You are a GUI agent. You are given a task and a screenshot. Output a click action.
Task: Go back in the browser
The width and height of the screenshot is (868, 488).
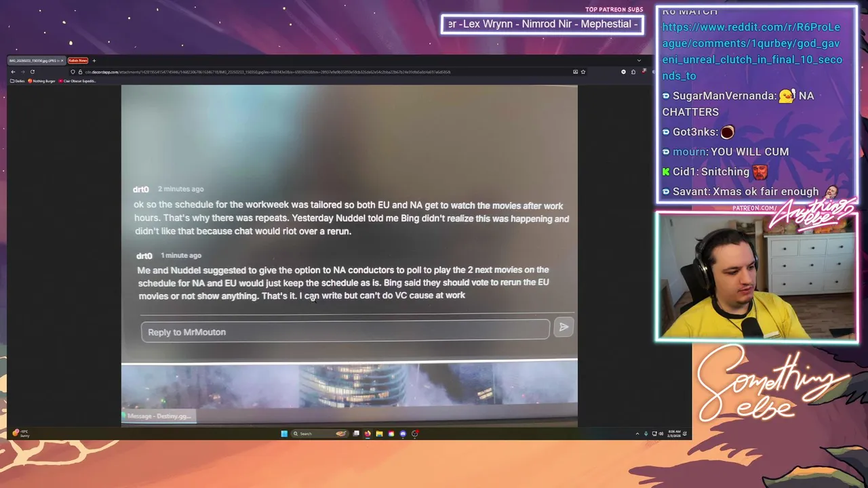pyautogui.click(x=13, y=72)
